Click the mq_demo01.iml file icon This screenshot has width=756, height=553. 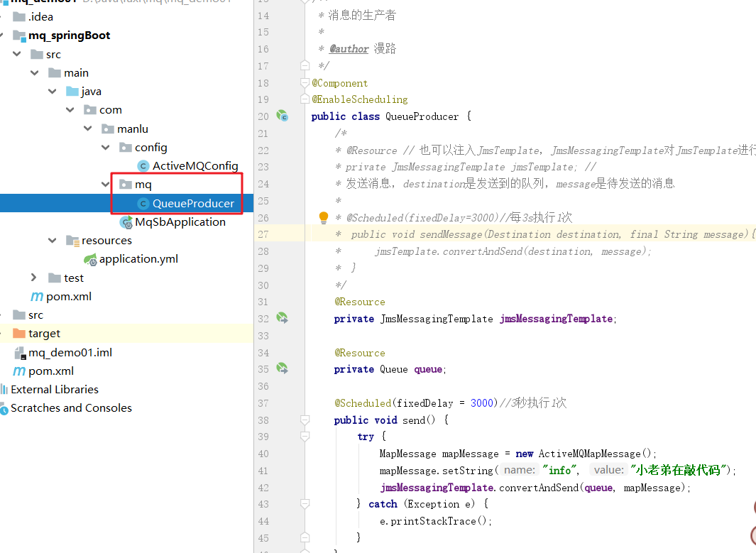pyautogui.click(x=20, y=353)
